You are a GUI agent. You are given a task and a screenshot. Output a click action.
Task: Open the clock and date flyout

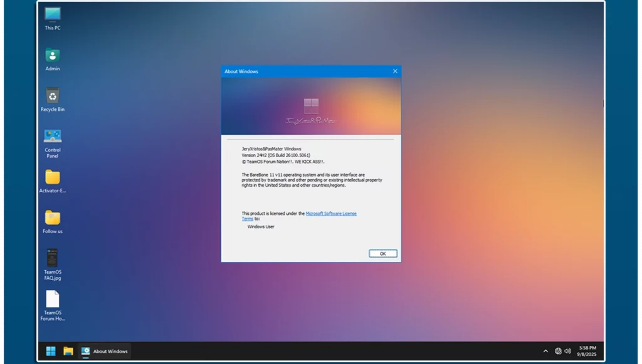[x=587, y=351]
